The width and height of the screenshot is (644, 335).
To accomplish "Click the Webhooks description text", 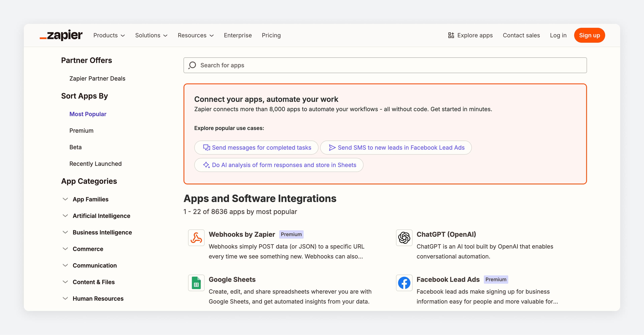I will pyautogui.click(x=286, y=251).
